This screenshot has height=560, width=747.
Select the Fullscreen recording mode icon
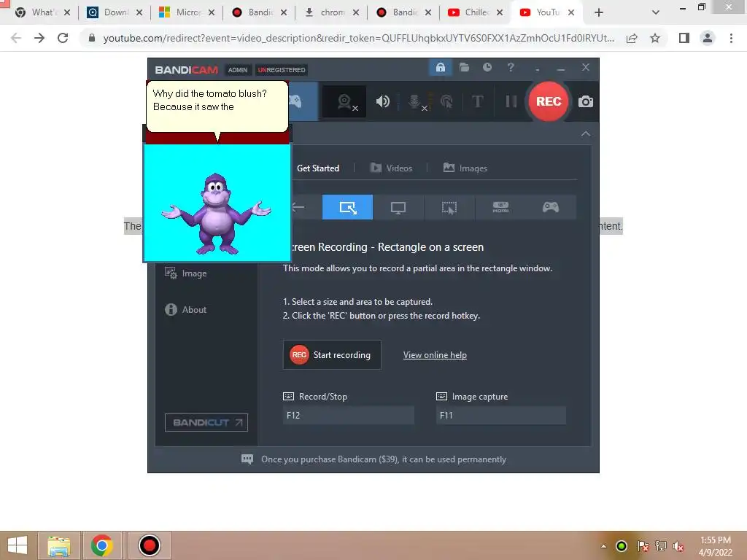[x=398, y=207]
